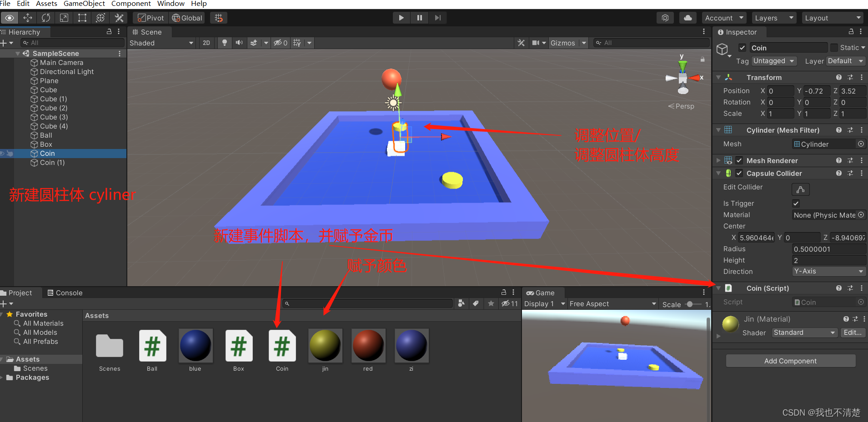Open capsule collider Direction Y-Axis dropdown
The image size is (868, 422).
pyautogui.click(x=828, y=271)
